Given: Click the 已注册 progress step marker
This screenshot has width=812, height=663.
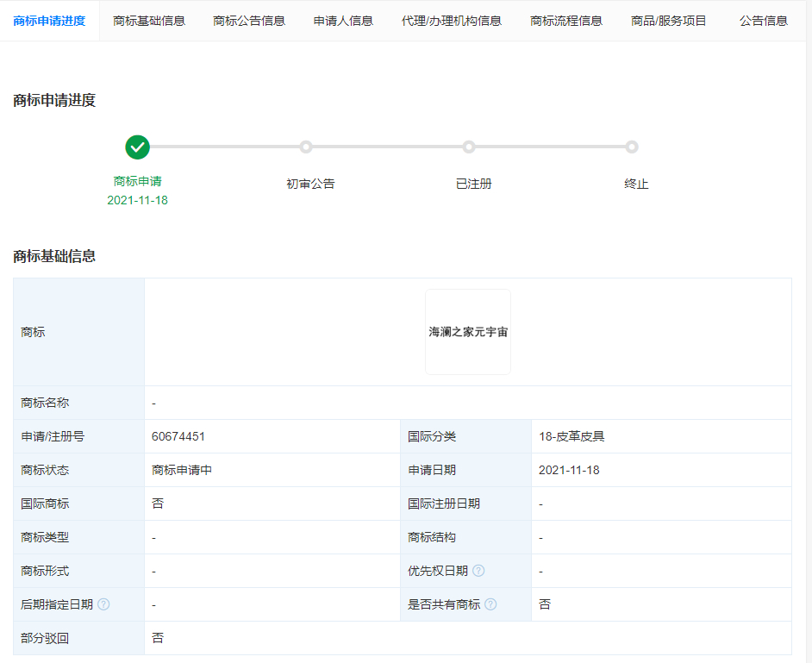Looking at the screenshot, I should coord(469,147).
